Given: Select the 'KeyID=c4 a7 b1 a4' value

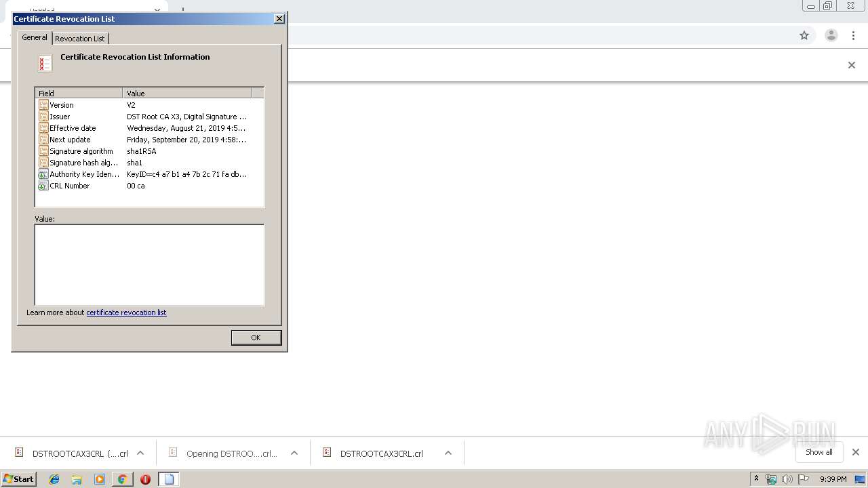Looking at the screenshot, I should coord(186,174).
